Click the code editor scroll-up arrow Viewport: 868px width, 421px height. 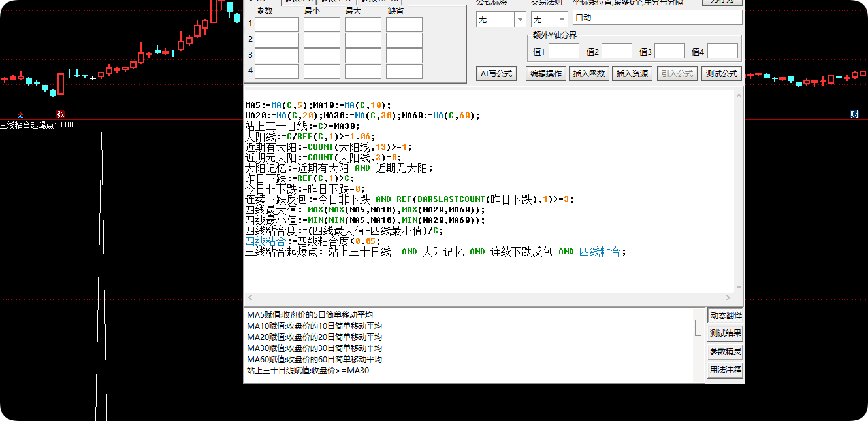[x=739, y=95]
